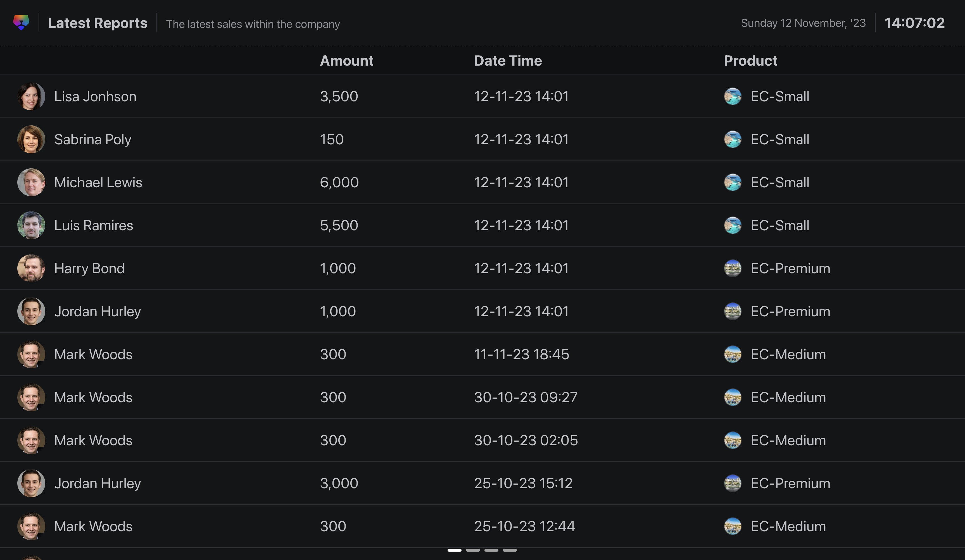Viewport: 965px width, 560px height.
Task: Click the date Sunday 12 November, '23
Action: 804,23
